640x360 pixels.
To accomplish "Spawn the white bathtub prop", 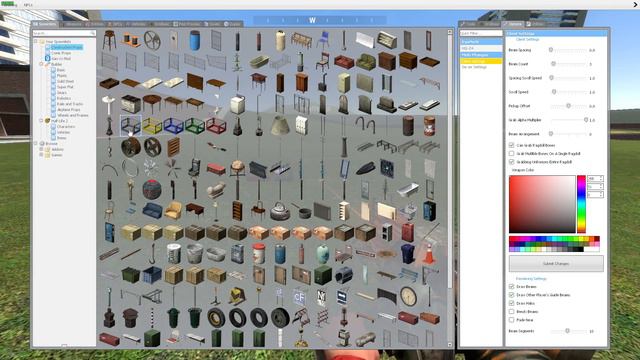I will tap(408, 189).
